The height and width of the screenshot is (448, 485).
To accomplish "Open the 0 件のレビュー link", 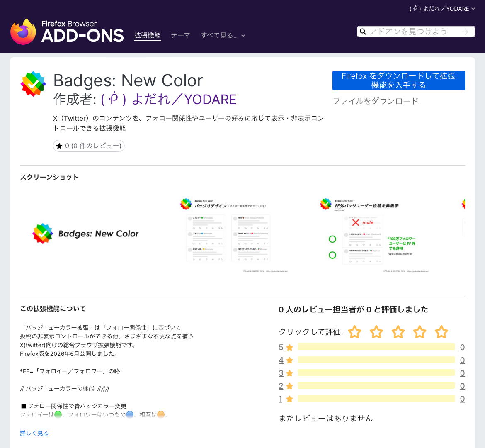I will pyautogui.click(x=89, y=146).
